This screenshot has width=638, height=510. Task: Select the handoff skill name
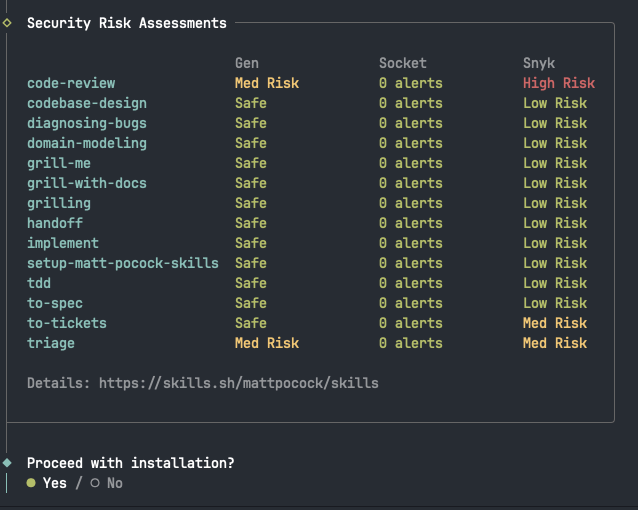(x=55, y=223)
